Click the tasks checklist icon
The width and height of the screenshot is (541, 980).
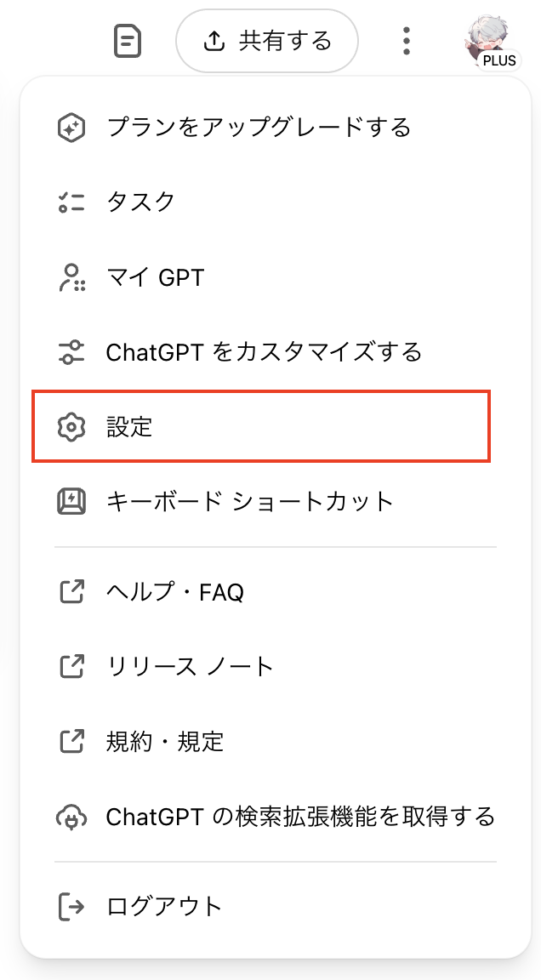(71, 202)
